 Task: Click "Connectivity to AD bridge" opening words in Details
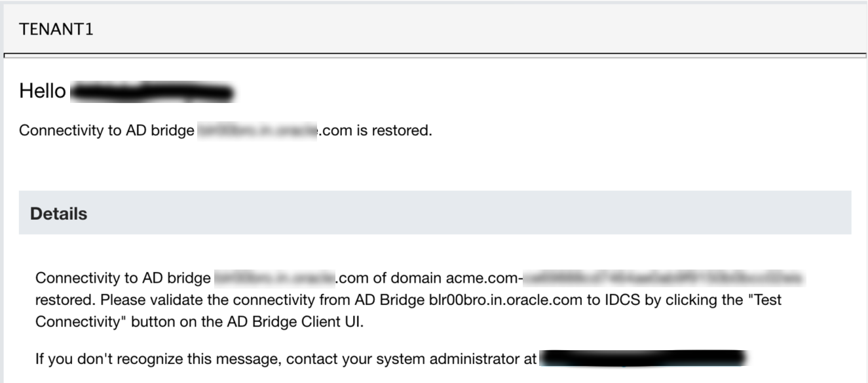[x=123, y=278]
